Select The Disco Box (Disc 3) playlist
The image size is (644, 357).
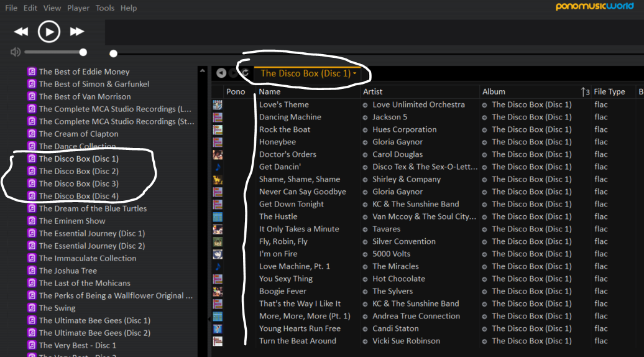(x=79, y=183)
